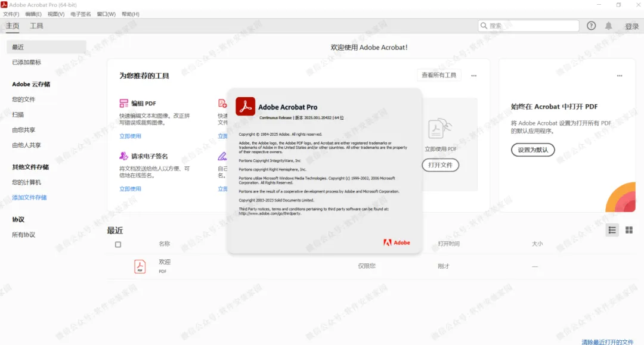This screenshot has height=345, width=644.
Task: Click the Edit PDF tool icon
Action: coord(123,103)
